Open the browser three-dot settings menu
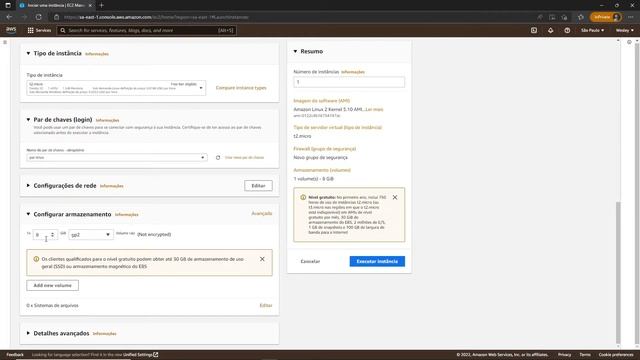The height and width of the screenshot is (360, 640). (x=631, y=17)
